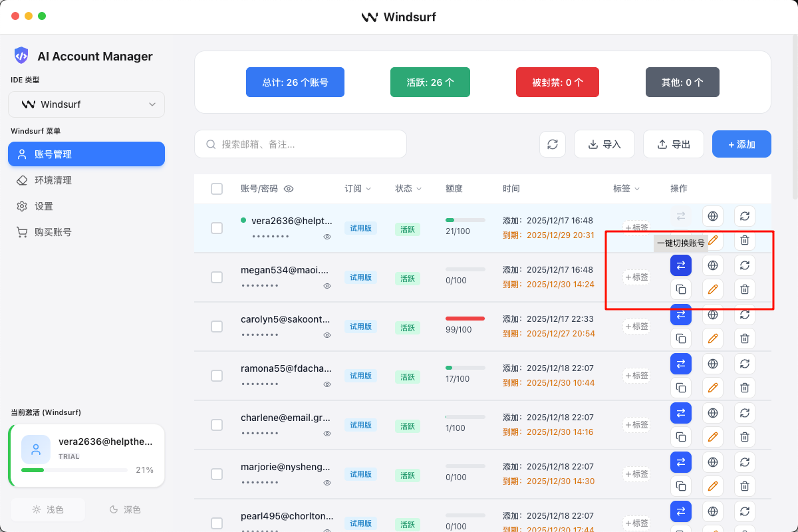Click globe icon for vera2636 account

713,216
